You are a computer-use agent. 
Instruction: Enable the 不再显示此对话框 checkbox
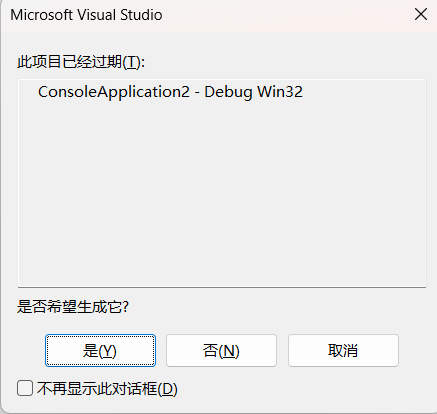click(25, 388)
